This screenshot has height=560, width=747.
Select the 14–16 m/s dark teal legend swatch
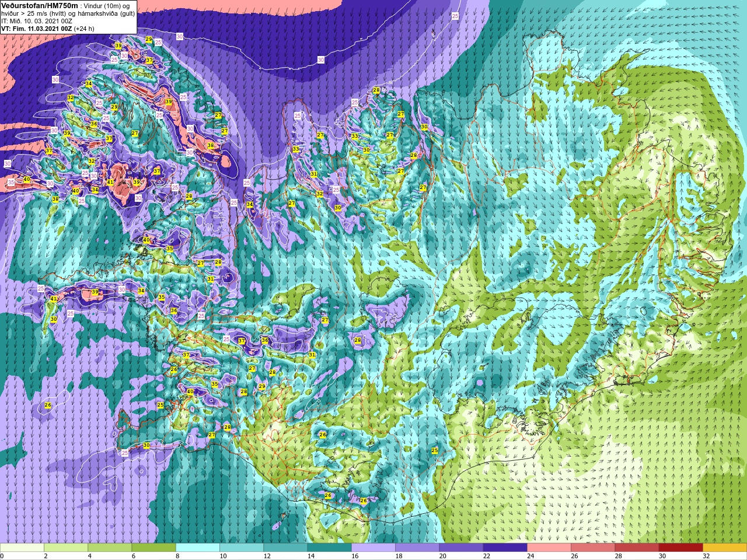coord(329,548)
